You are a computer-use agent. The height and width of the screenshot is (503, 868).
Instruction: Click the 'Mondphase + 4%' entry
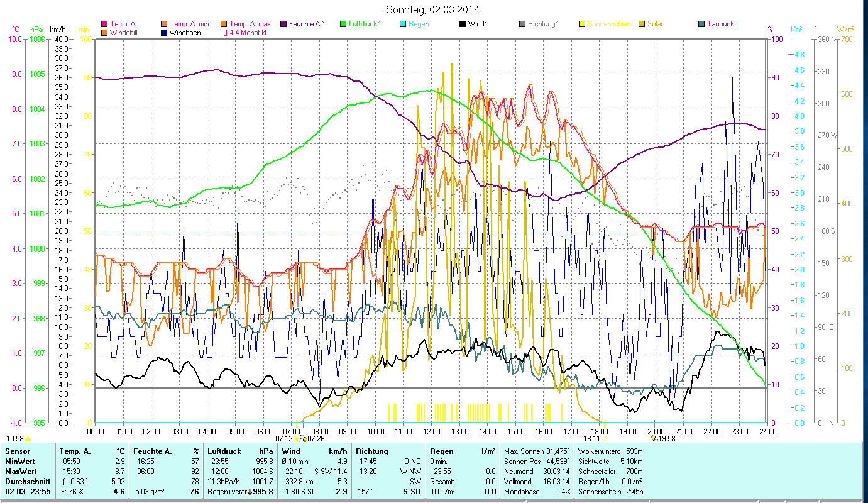[x=537, y=491]
